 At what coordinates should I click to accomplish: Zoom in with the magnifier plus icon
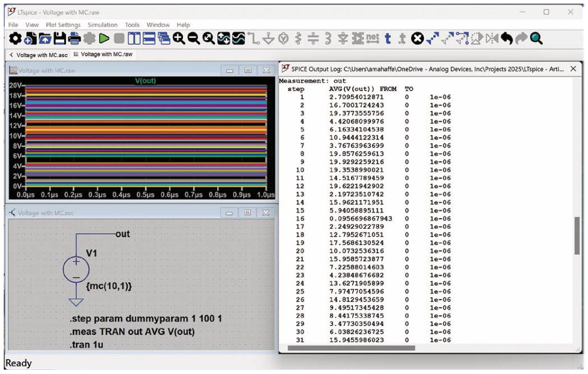point(179,39)
